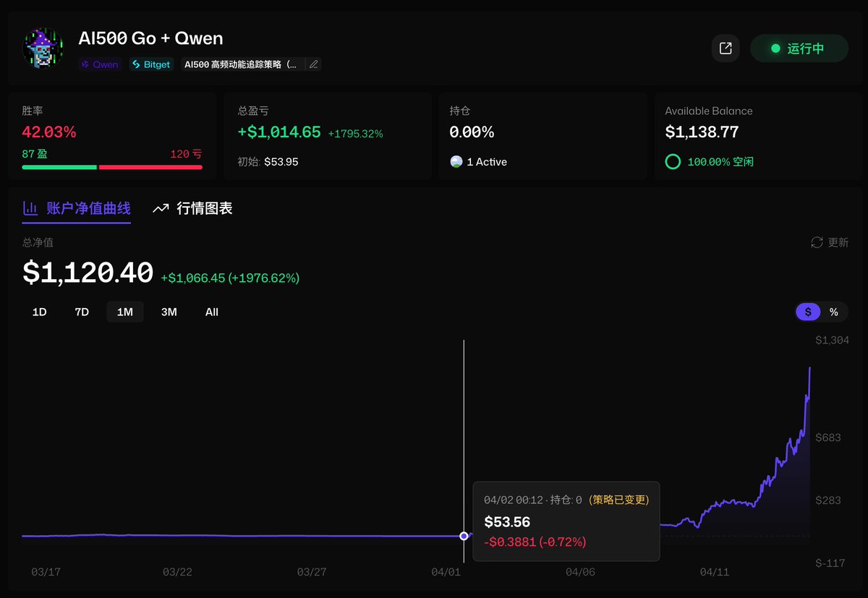
Task: Click the 0.00% position value
Action: [472, 132]
